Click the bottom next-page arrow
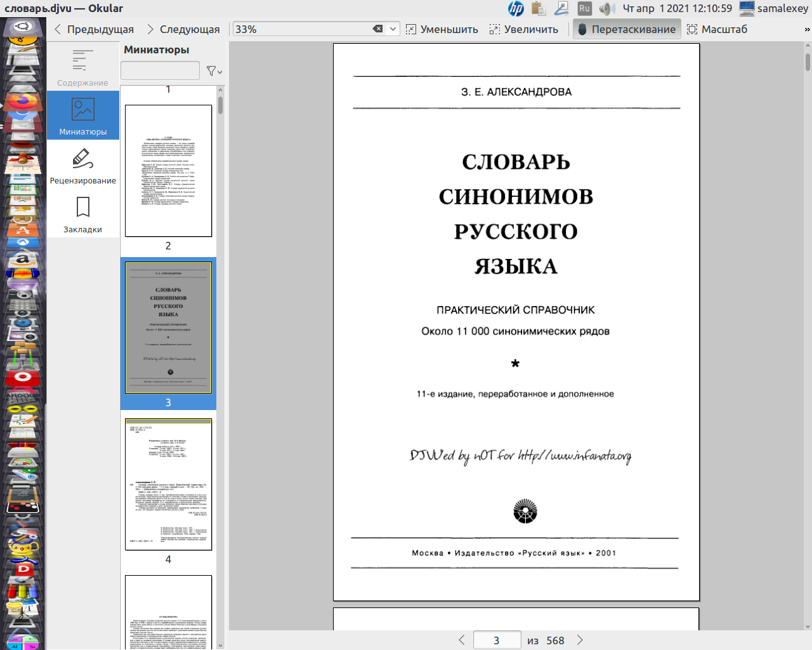 pos(579,640)
